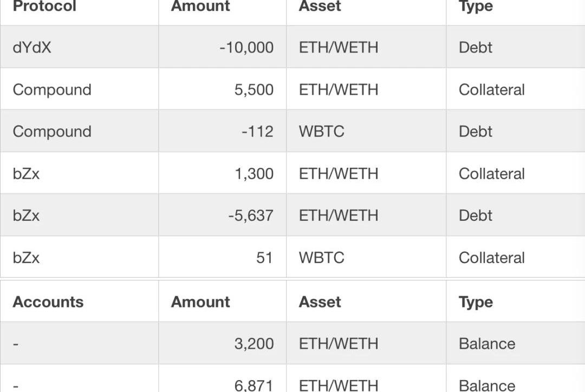Click the Debt type in dYdX row

pyautogui.click(x=476, y=48)
